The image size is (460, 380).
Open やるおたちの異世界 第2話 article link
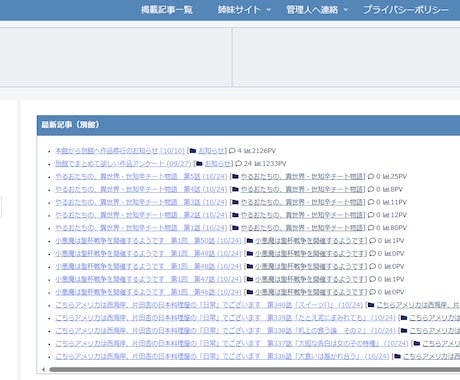[x=141, y=215]
